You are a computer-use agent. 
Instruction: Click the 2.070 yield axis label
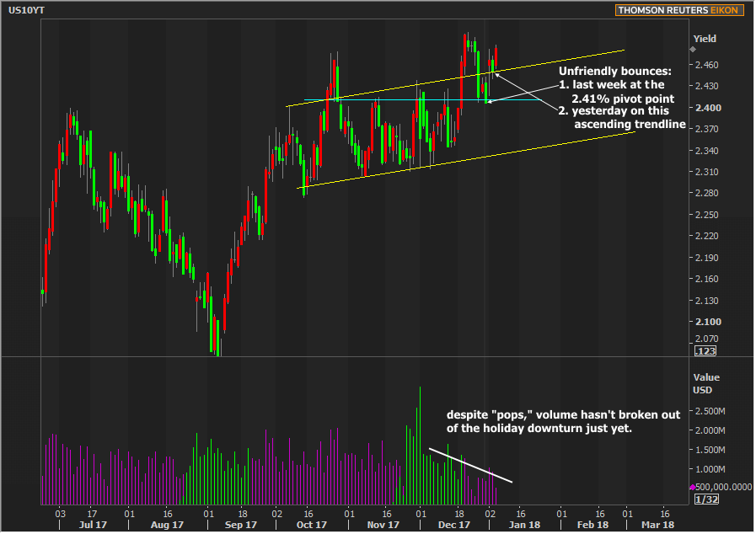point(706,339)
